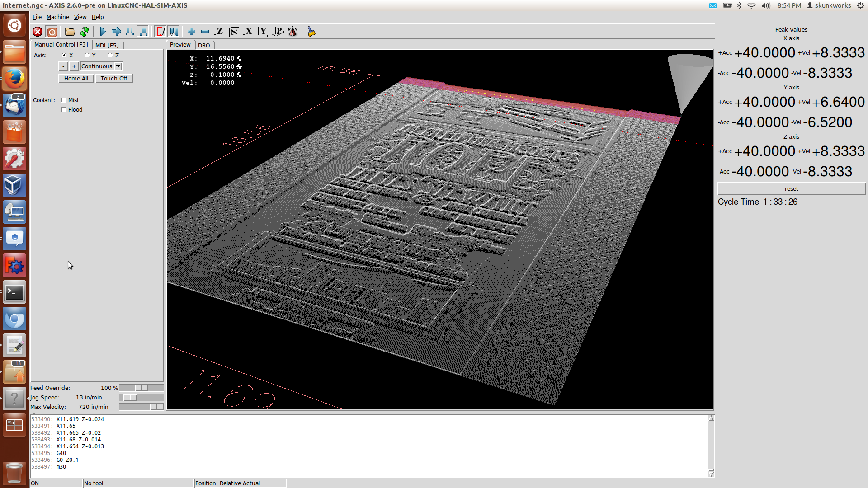
Task: Click Touch Off button
Action: pos(114,78)
